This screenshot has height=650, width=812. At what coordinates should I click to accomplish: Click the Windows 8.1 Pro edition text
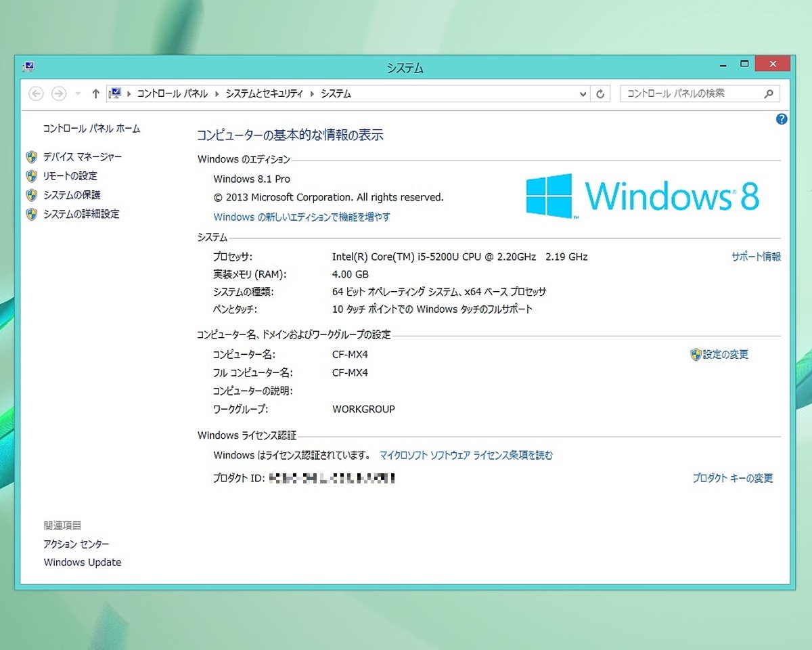click(252, 179)
